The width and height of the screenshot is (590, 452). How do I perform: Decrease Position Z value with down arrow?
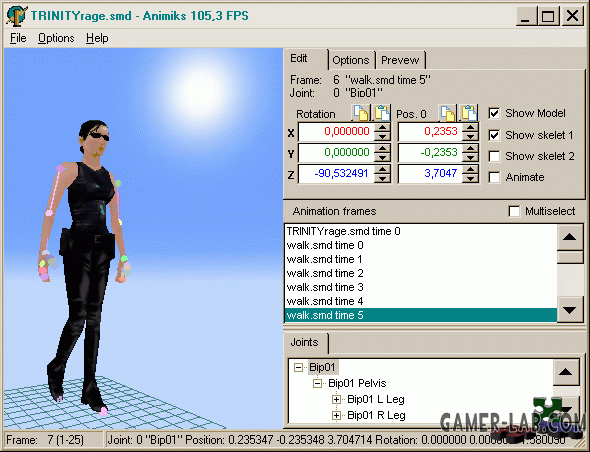pos(470,178)
